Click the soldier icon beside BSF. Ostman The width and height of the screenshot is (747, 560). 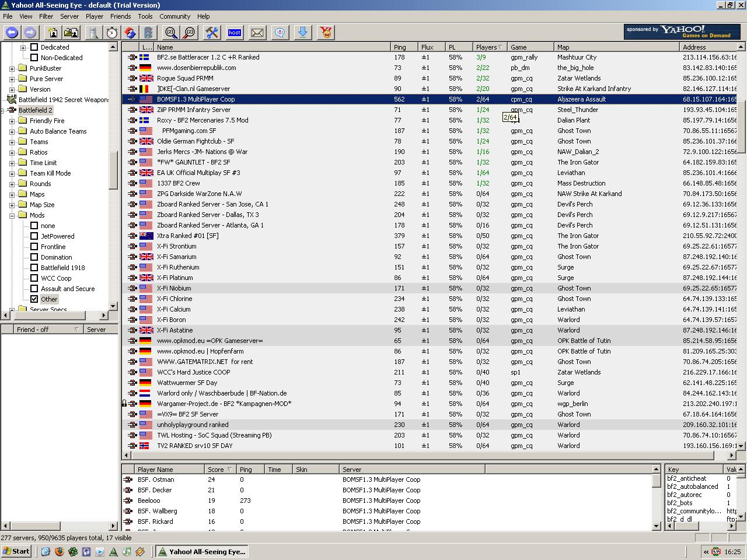tap(127, 480)
